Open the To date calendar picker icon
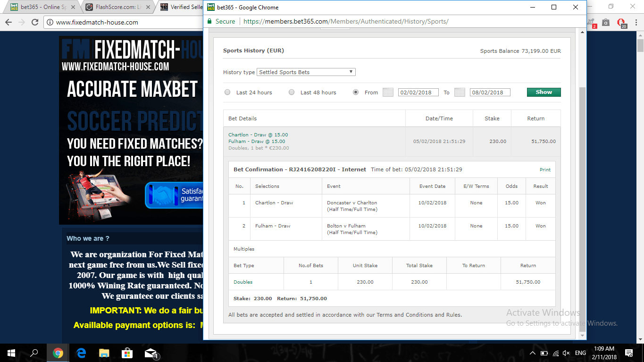644x362 pixels. click(460, 93)
